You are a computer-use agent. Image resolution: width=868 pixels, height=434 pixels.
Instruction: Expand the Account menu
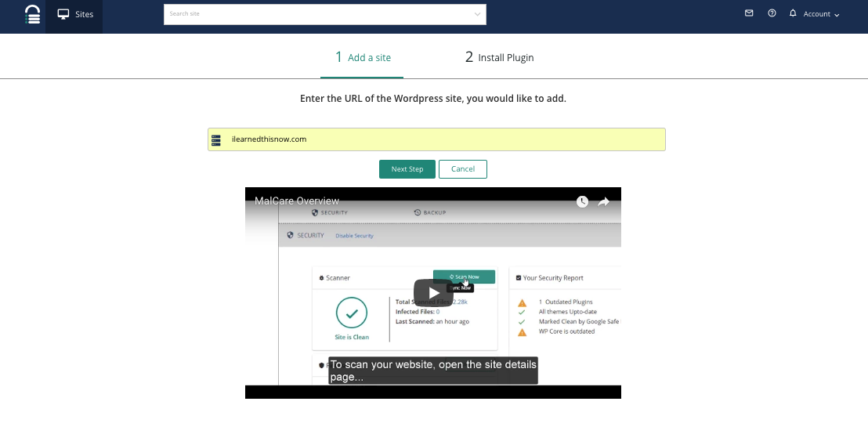tap(822, 14)
